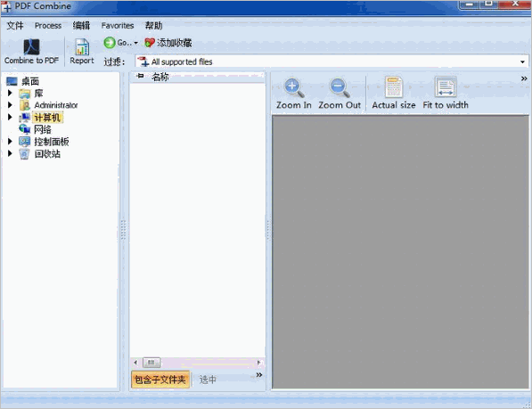
Task: Click the green Go arrow icon
Action: coord(110,43)
